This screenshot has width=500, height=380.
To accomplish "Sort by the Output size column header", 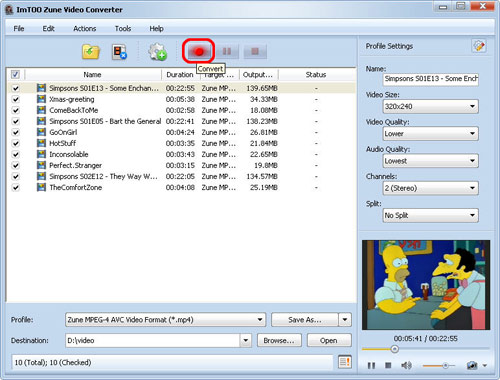I will tap(258, 75).
